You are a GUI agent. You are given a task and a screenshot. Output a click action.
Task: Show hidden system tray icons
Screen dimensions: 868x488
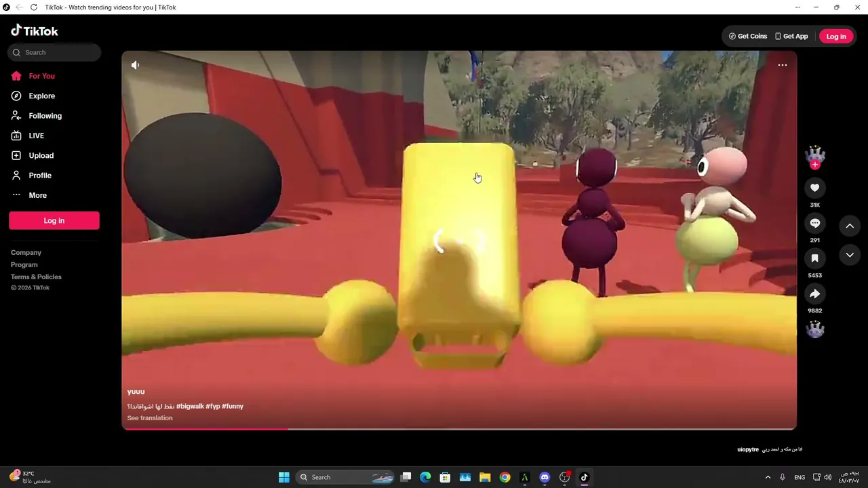[x=768, y=477]
